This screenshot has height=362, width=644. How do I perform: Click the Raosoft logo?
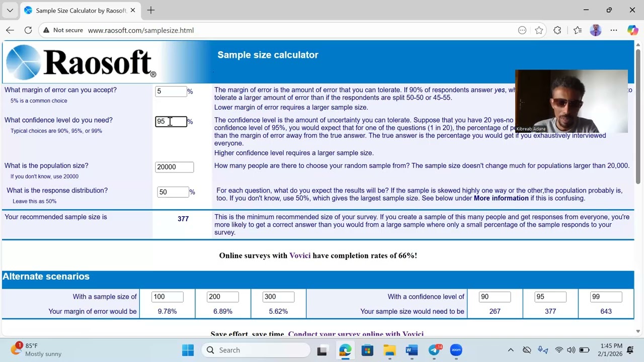[81, 62]
